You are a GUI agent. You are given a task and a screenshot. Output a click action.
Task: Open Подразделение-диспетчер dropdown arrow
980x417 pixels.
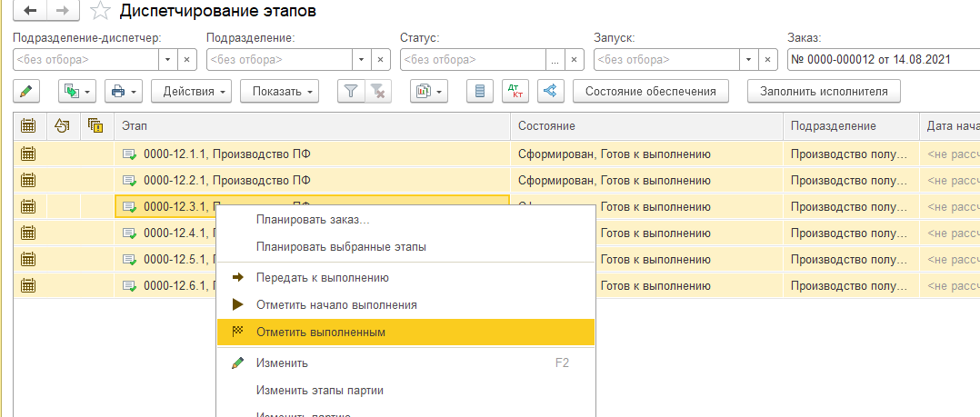point(168,60)
